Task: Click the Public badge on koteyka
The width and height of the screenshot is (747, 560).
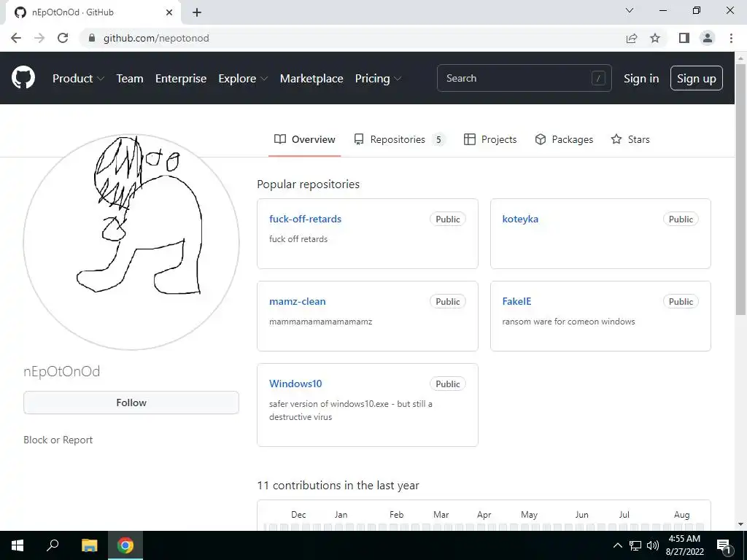Action: pos(681,219)
